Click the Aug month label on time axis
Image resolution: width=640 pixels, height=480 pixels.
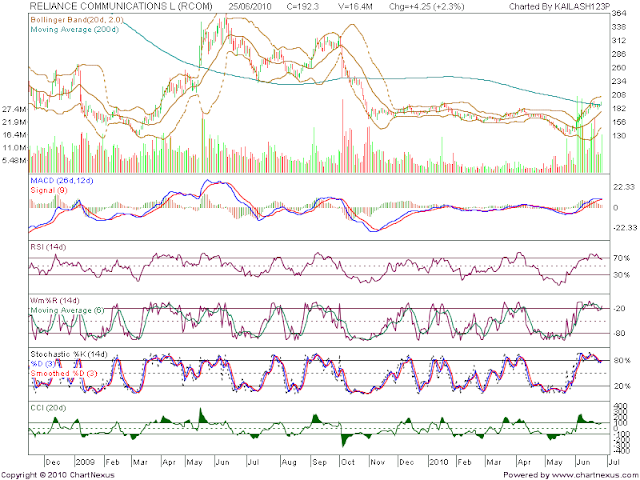coord(289,462)
